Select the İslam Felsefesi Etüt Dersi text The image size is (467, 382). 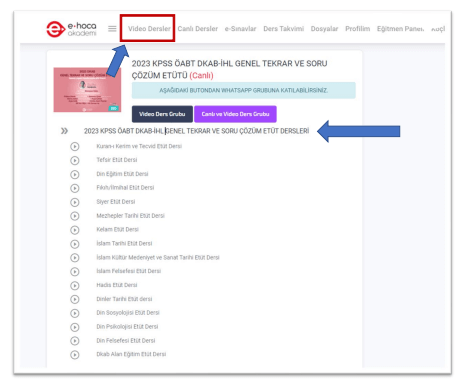(x=129, y=271)
